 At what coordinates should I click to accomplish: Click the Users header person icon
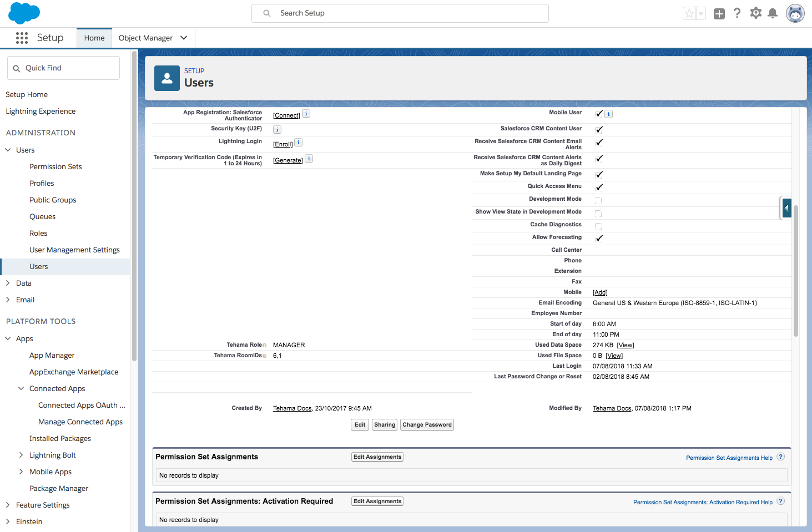[x=167, y=78]
